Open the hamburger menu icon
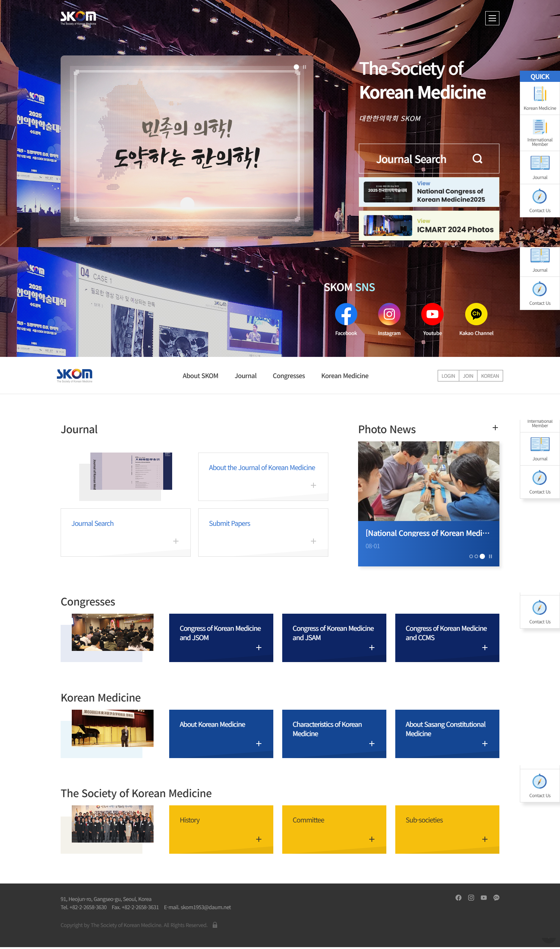This screenshot has width=560, height=949. [492, 18]
